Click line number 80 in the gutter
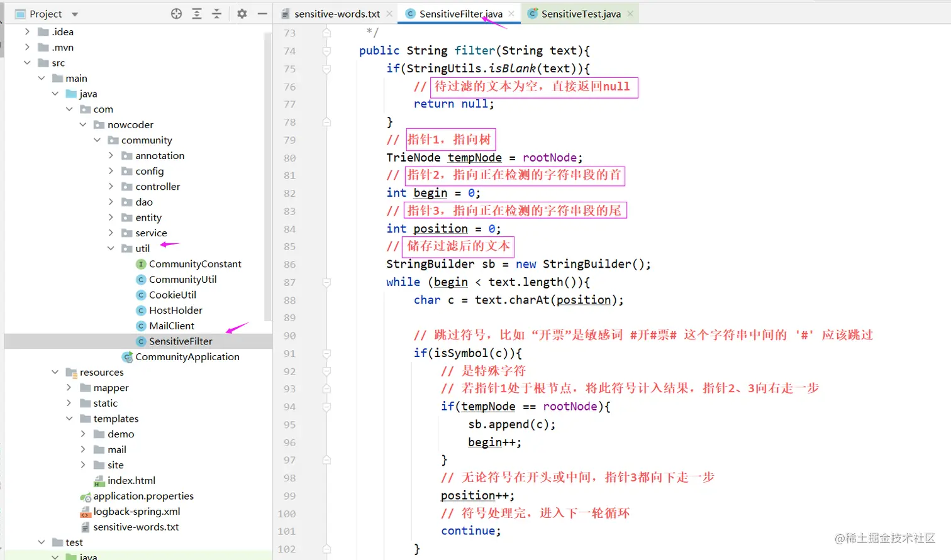The image size is (951, 560). pos(289,158)
